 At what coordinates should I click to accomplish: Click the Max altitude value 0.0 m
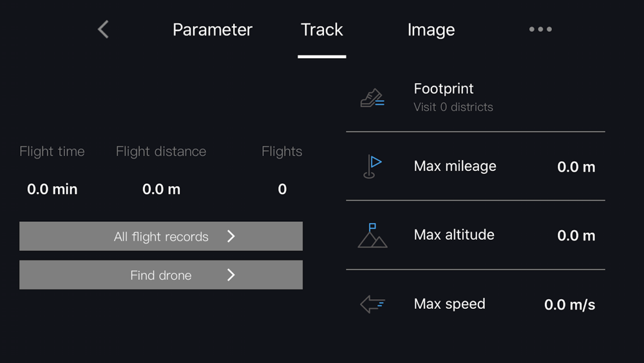click(x=576, y=236)
